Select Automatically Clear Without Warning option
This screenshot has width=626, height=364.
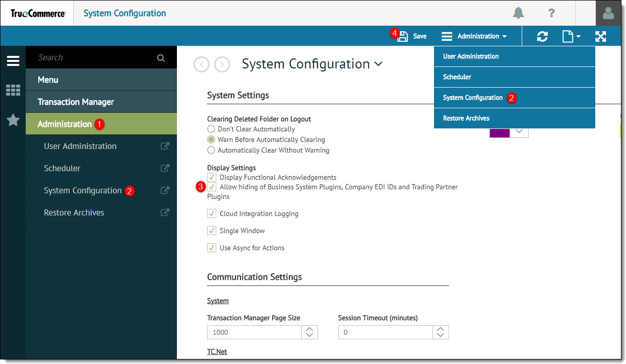coord(211,150)
